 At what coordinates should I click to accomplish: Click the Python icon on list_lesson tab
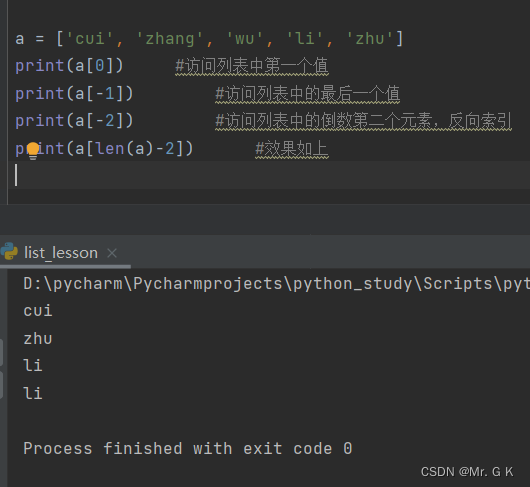(x=9, y=251)
